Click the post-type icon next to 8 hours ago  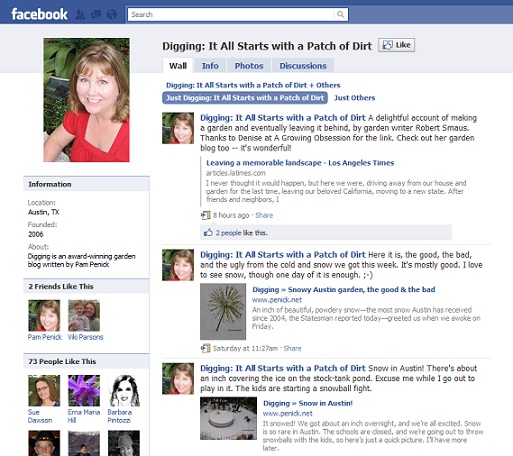point(205,215)
